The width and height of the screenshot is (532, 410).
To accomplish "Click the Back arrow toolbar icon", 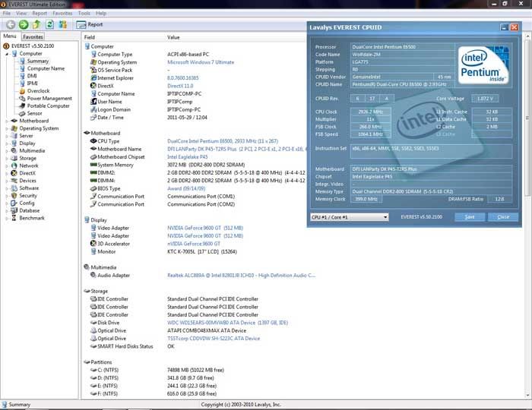I will point(11,24).
